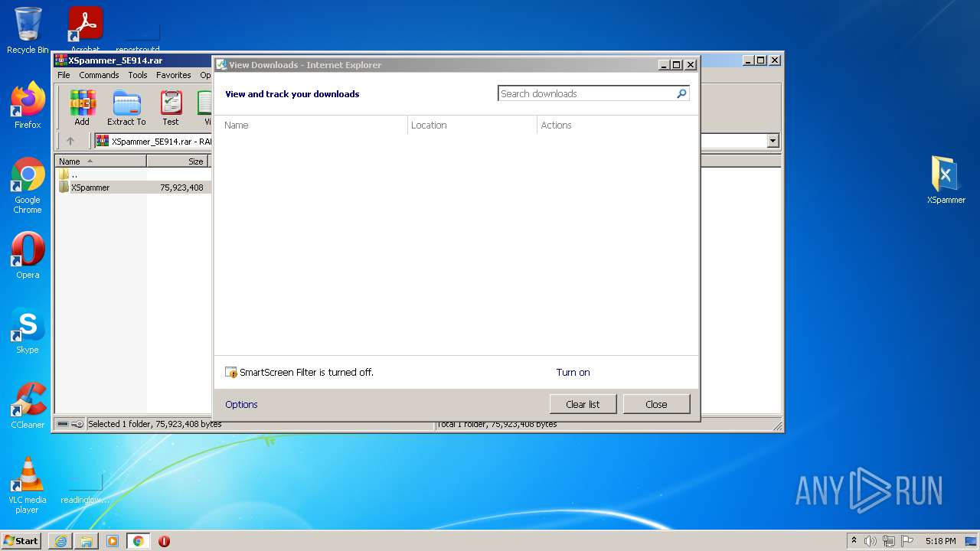Open Windows Explorer from taskbar
The image size is (980, 551).
coord(87,541)
